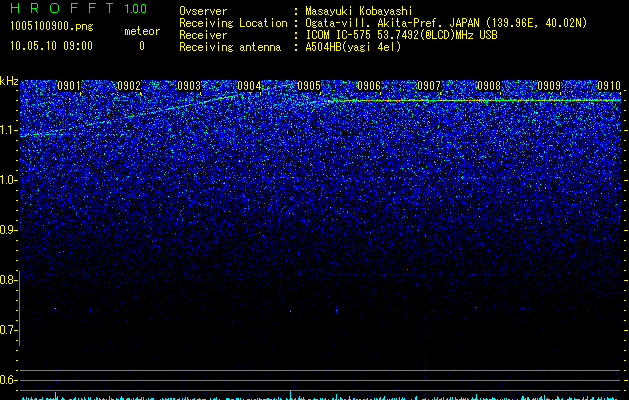
Task: Click the date 10.05.10 09:00
Action: point(51,46)
